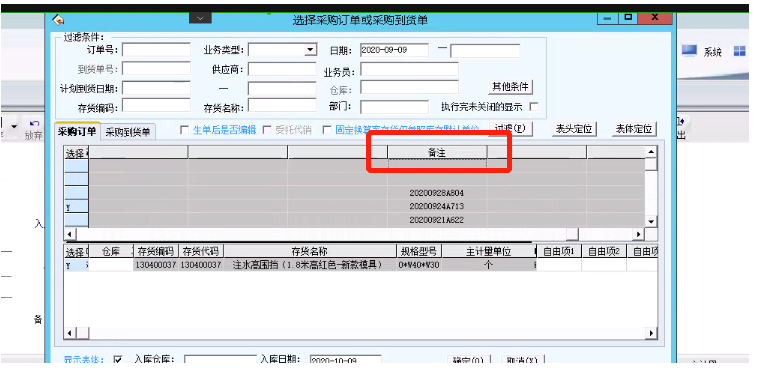Click the 表体定位 button
This screenshot has height=368, width=768.
[634, 129]
